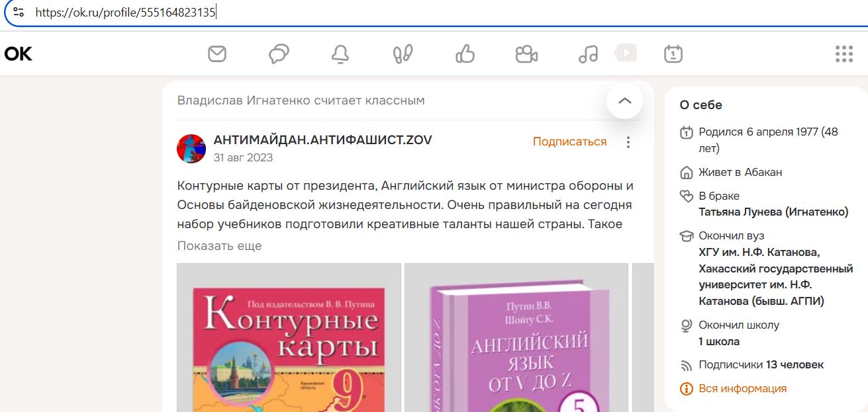868x412 pixels.
Task: Click the browser address bar URL
Action: click(126, 12)
